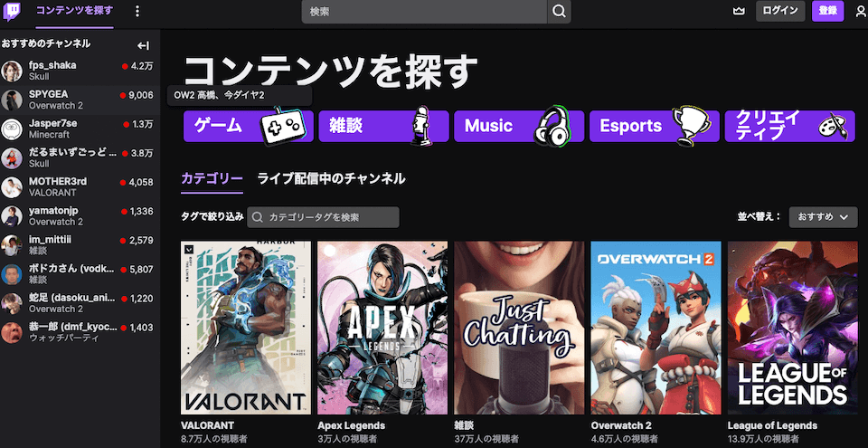
Task: Click 蛇足 dasoku's channel avatar
Action: 12,304
